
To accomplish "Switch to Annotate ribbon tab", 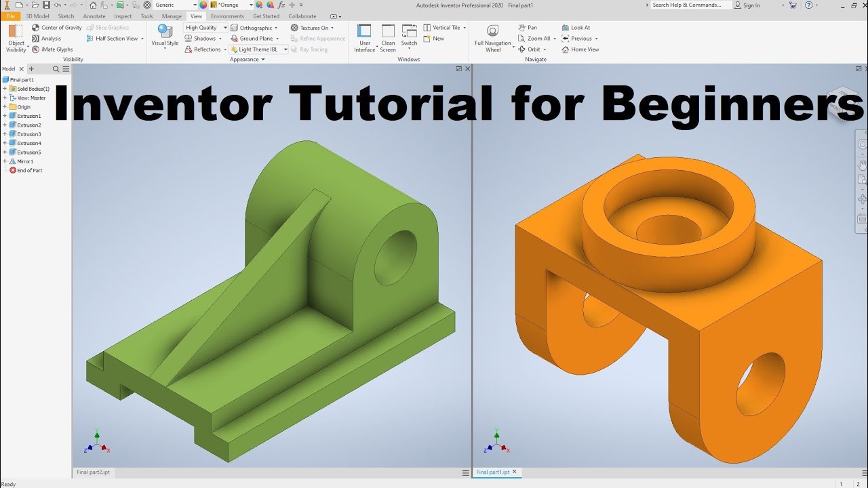I will [x=94, y=16].
